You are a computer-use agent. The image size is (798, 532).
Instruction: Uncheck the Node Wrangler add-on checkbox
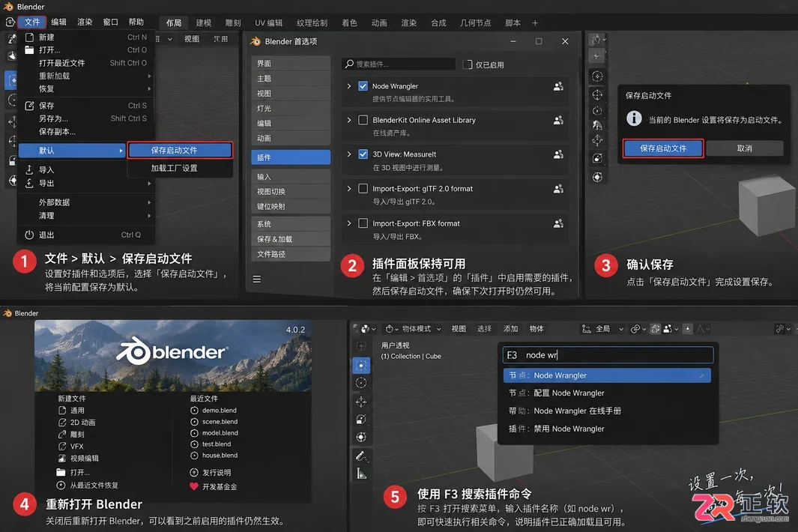363,86
